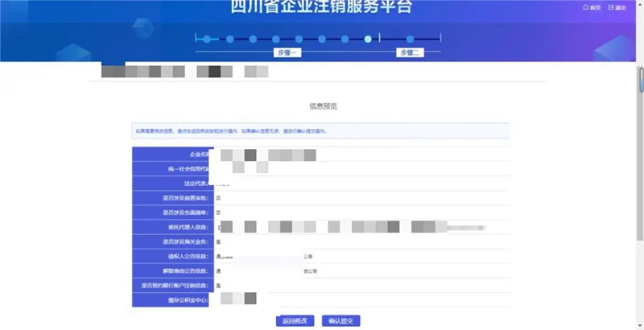Click 自公告 text in 解散事由公告信息 row
Screen dimensions: 644x330
(x=311, y=271)
